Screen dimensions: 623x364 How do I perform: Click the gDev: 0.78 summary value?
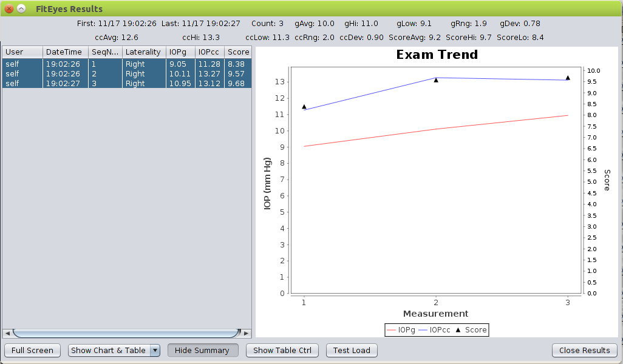(x=520, y=24)
